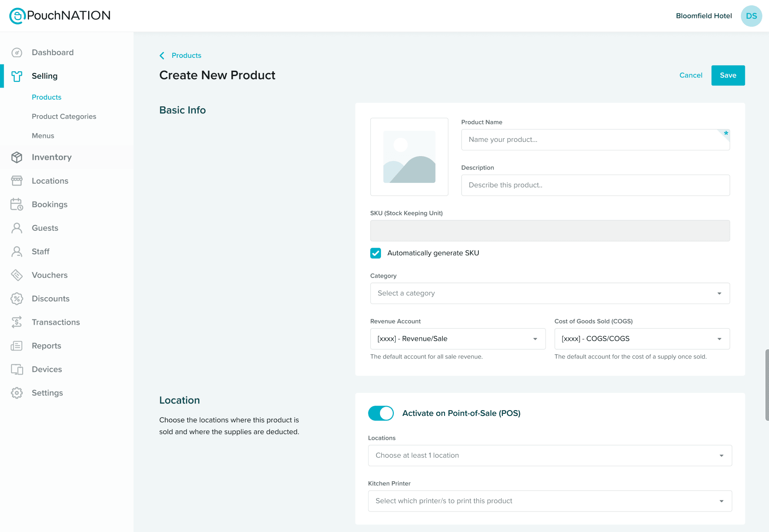Click the Products breadcrumb link

click(186, 55)
